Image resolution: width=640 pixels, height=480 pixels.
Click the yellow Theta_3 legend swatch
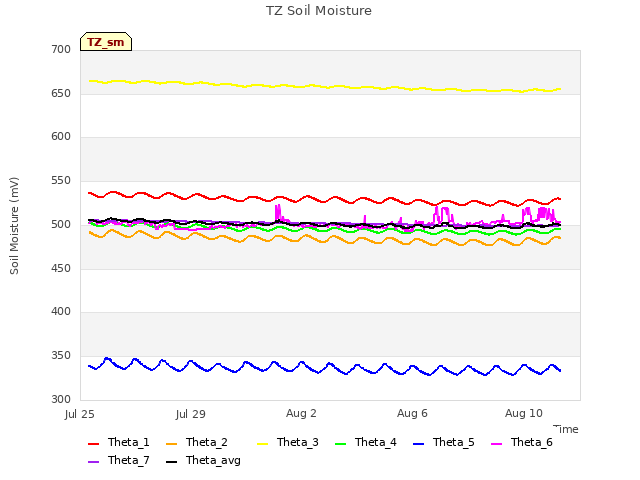click(262, 444)
